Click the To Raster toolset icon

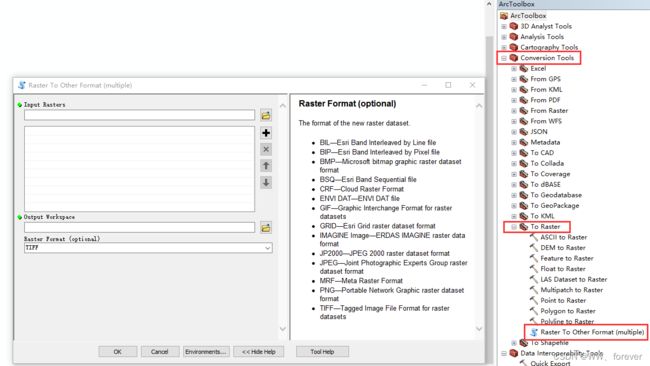click(x=524, y=227)
